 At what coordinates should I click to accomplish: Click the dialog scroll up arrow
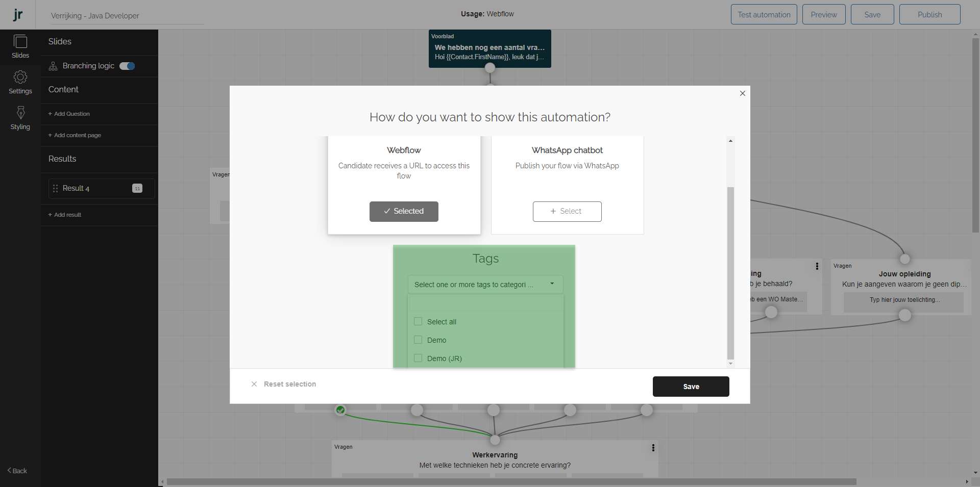(730, 141)
